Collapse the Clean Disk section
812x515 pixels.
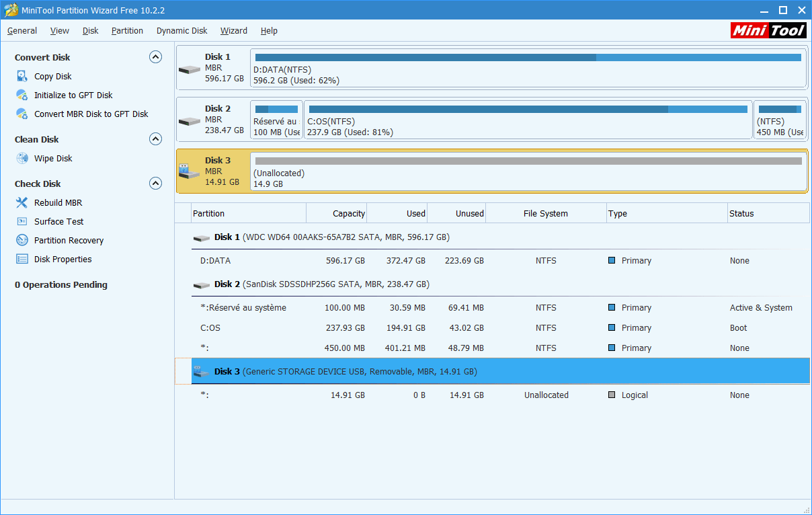click(155, 139)
